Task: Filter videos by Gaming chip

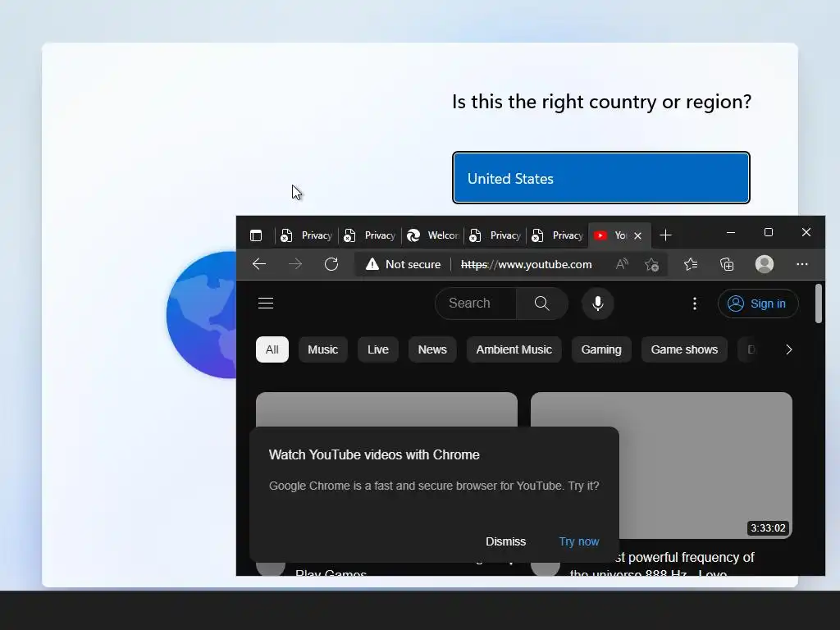Action: (601, 349)
